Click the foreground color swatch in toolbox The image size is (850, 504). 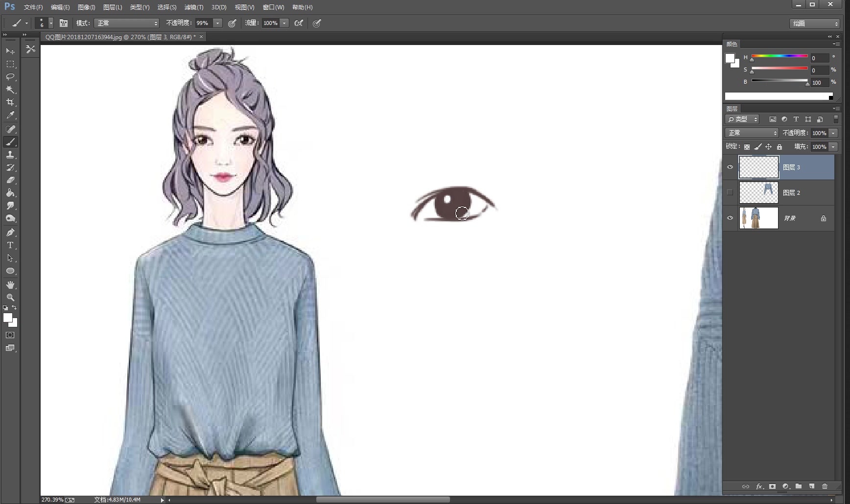(7, 318)
